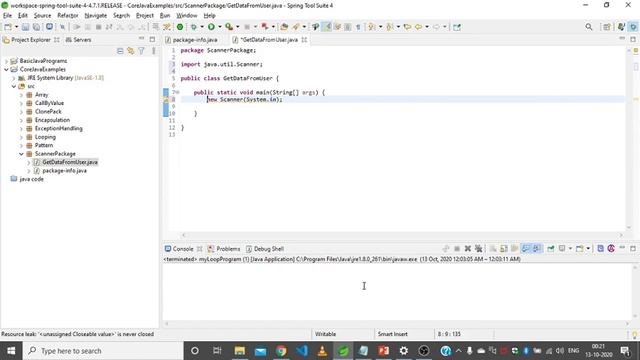
Task: Open the toolbar Search magnifier icon
Action: tap(589, 27)
